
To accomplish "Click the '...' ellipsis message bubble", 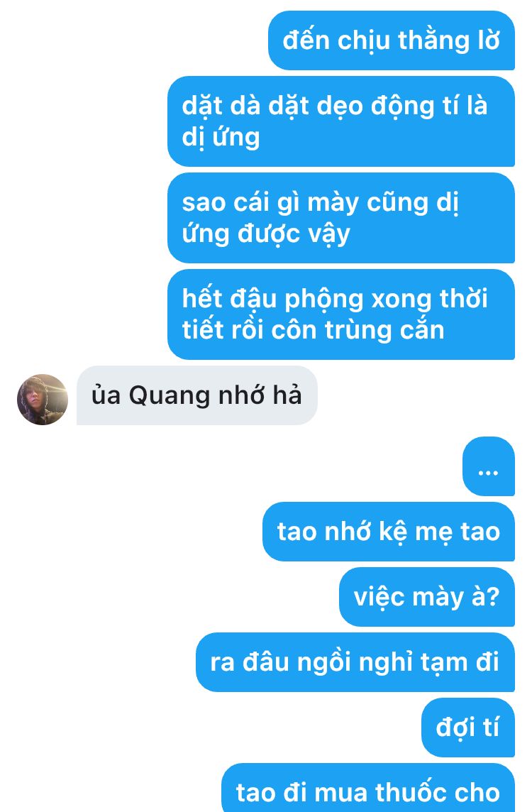I will point(489,466).
